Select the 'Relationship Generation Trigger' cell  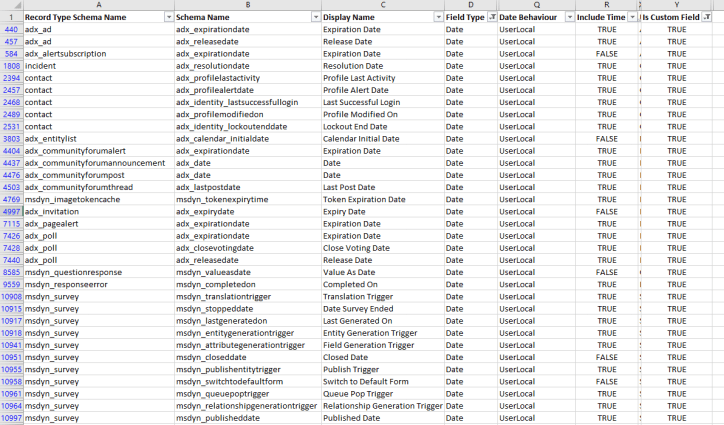point(382,406)
